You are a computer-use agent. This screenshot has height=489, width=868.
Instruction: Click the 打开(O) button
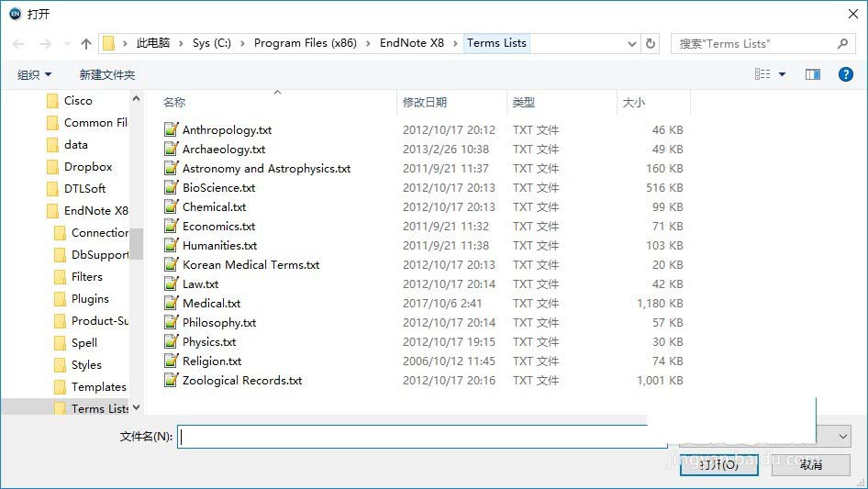tap(718, 465)
